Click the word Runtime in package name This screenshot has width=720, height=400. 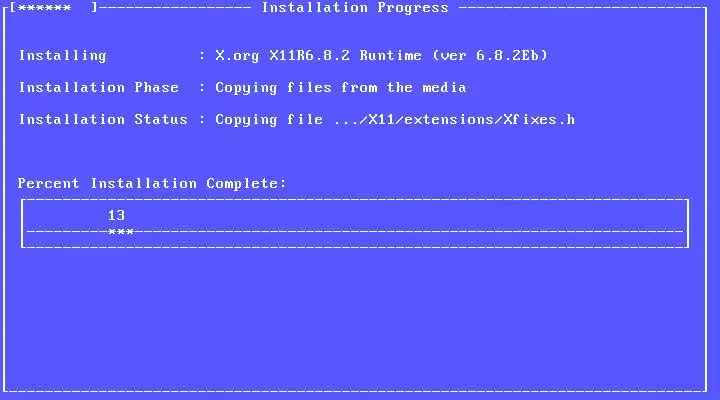pyautogui.click(x=390, y=56)
